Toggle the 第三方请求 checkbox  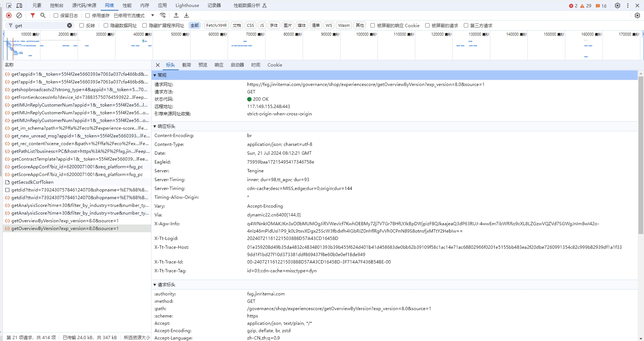pyautogui.click(x=466, y=25)
